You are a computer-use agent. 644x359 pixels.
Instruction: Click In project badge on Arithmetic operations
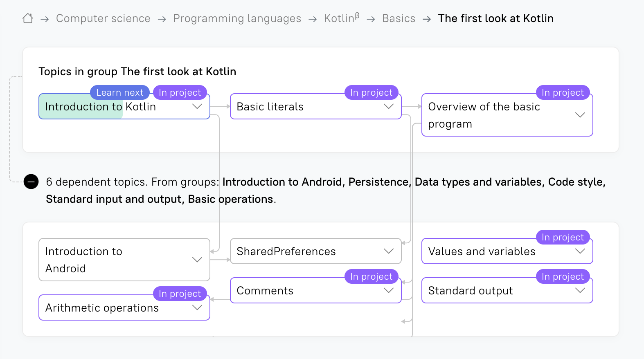(180, 294)
